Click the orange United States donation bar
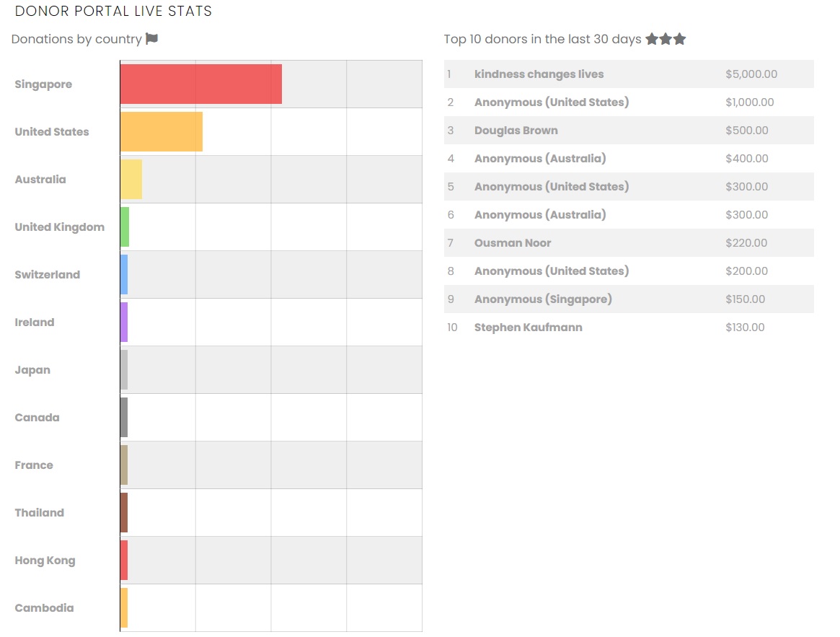Screen dimensions: 840x637 pos(162,132)
